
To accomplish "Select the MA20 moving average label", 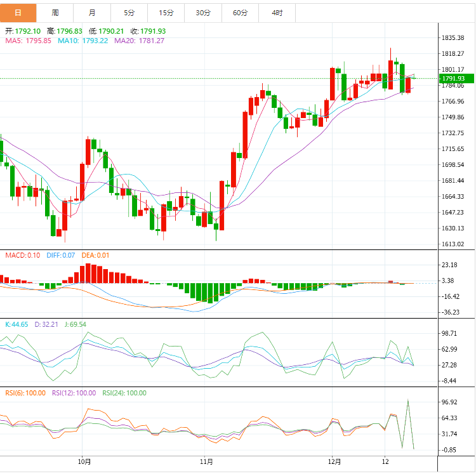I will pos(139,41).
